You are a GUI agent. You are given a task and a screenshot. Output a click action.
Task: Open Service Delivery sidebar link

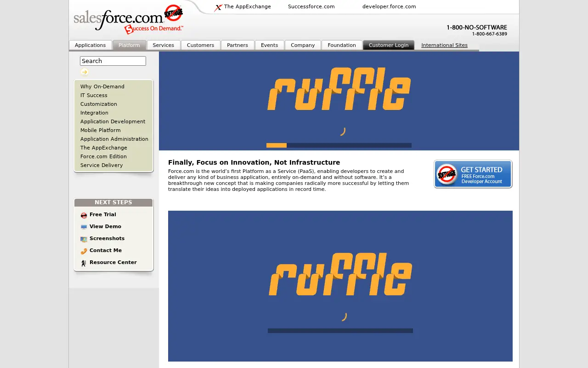(102, 165)
